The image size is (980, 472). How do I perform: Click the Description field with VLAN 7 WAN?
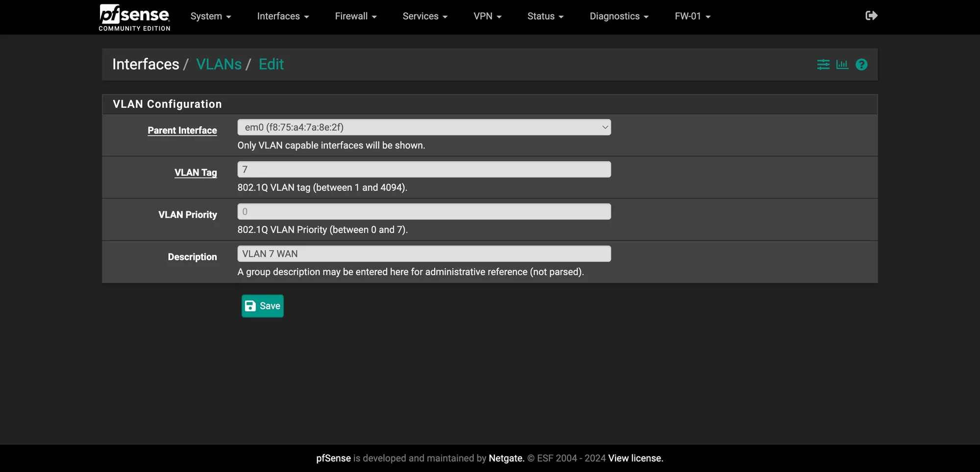[424, 254]
